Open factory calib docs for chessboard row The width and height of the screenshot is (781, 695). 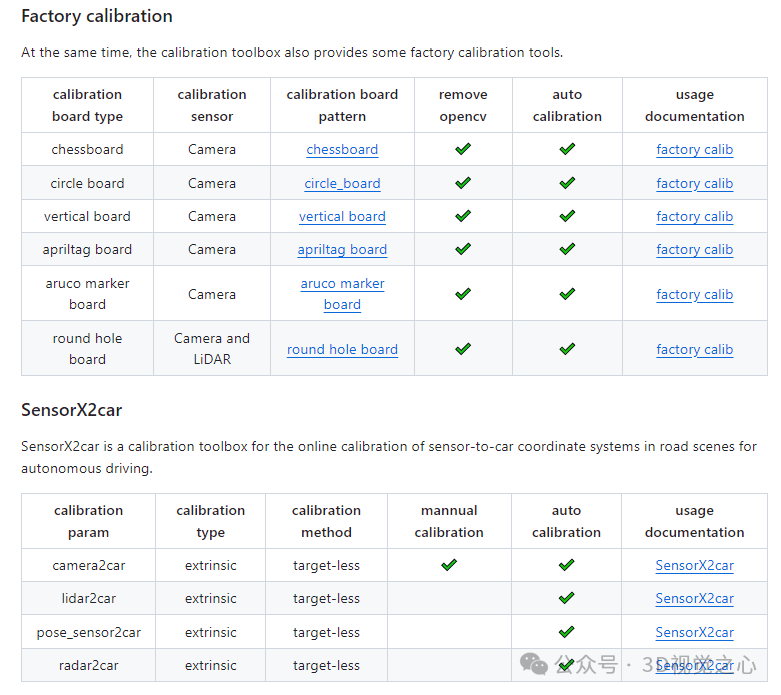[x=694, y=150]
